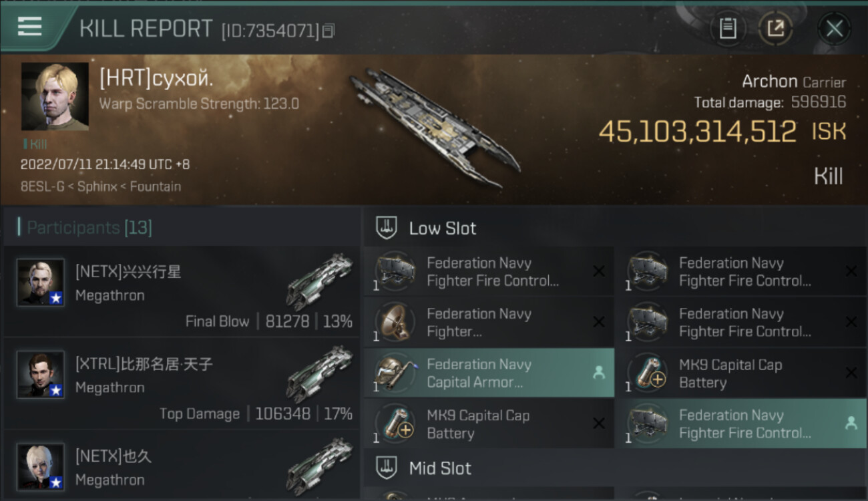
Task: Toggle the X on left MK9 Capital Cap Battery
Action: [598, 424]
